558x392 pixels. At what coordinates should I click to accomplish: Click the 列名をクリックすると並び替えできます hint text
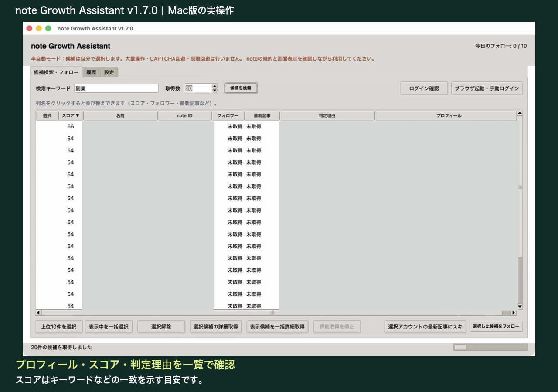pos(126,104)
